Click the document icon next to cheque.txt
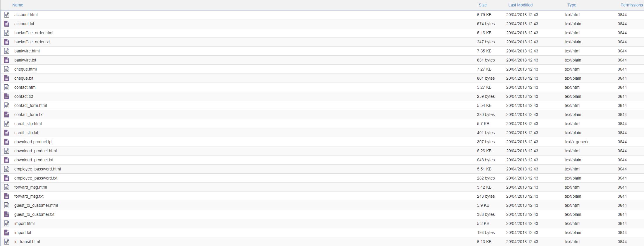 pos(7,78)
